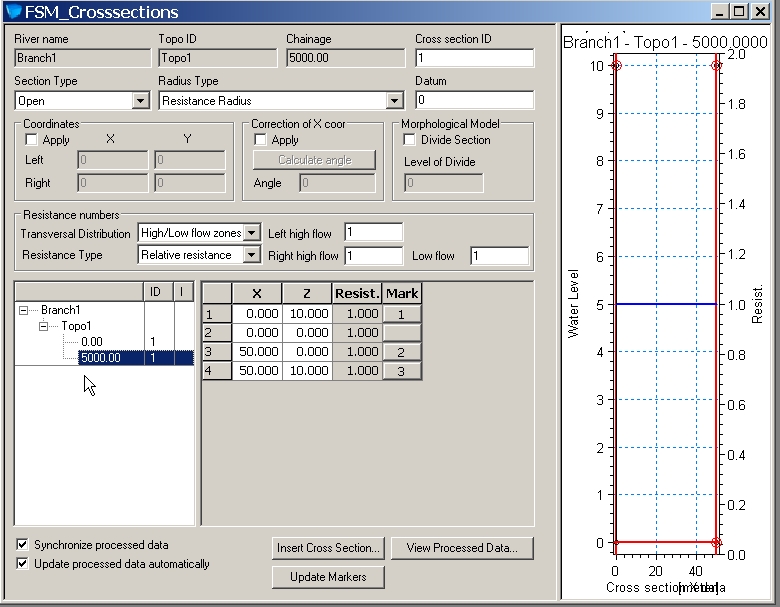Open the Section Type dropdown
This screenshot has width=780, height=607.
tap(140, 101)
